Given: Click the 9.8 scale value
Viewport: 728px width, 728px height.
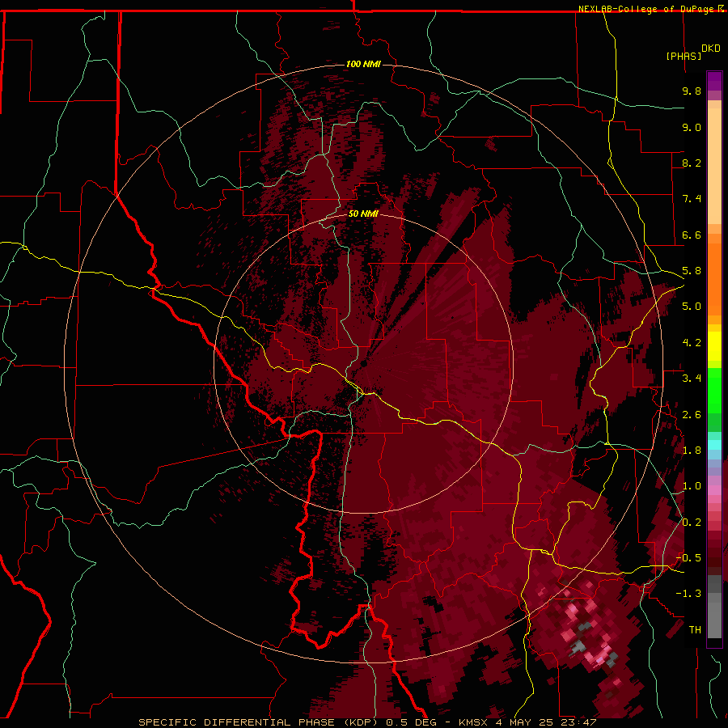Looking at the screenshot, I should tap(692, 91).
